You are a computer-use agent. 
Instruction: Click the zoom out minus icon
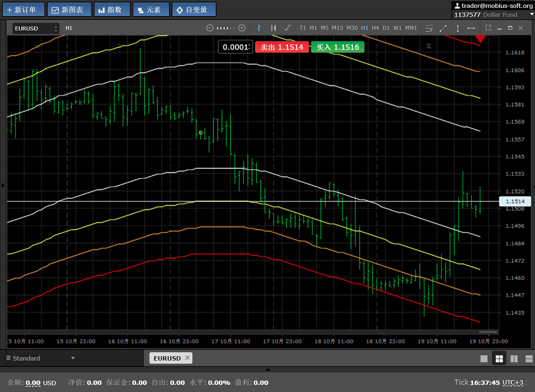click(x=209, y=28)
